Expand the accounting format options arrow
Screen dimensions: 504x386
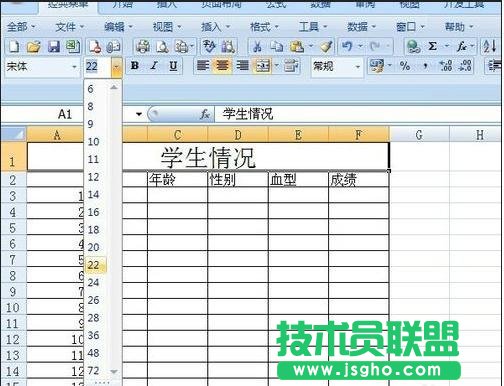389,66
